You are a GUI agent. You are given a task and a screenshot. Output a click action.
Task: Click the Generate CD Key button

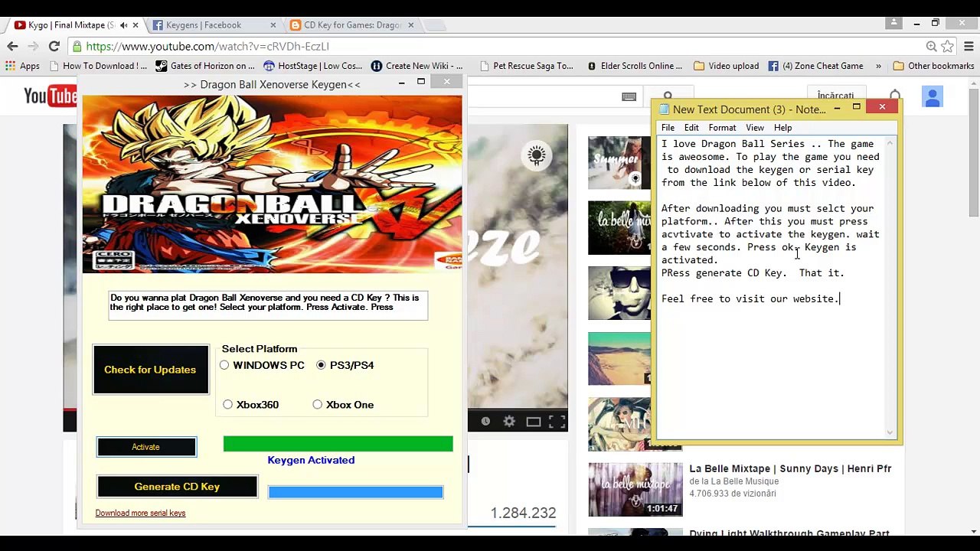pos(177,487)
